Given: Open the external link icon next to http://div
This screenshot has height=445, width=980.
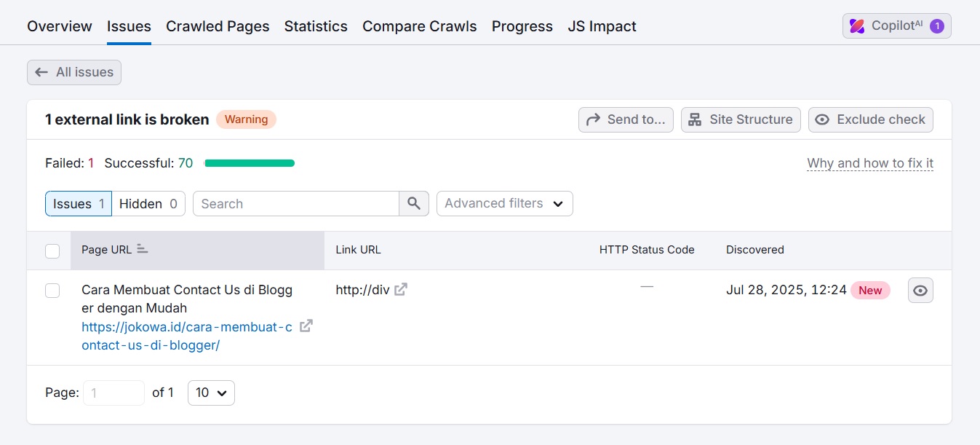Looking at the screenshot, I should click(401, 289).
